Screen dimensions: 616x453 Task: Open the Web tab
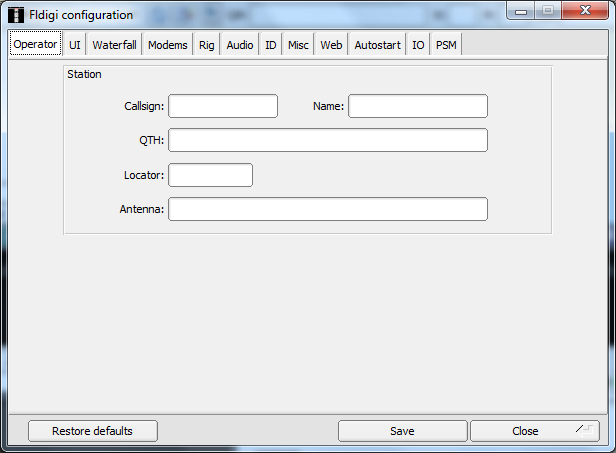click(331, 45)
